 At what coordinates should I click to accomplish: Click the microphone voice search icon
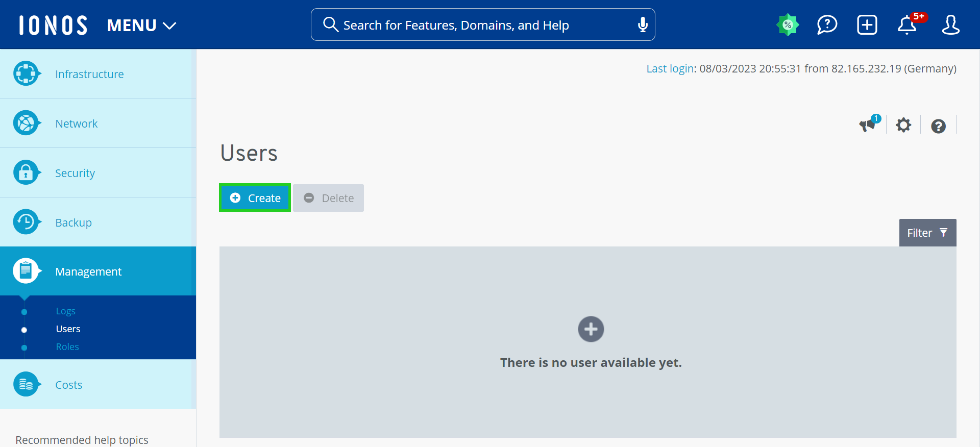click(643, 24)
